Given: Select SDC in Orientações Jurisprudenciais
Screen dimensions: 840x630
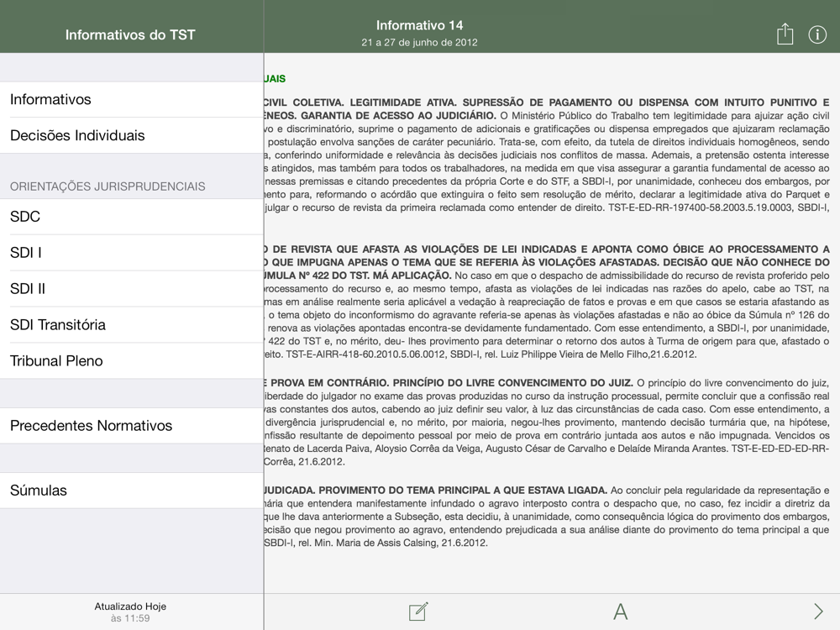Looking at the screenshot, I should pos(132,217).
